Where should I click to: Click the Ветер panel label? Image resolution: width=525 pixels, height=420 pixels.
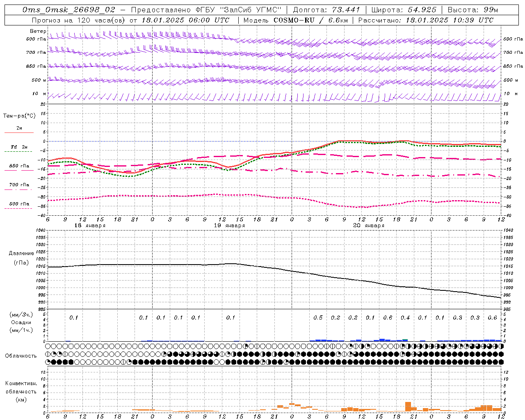[x=38, y=31]
